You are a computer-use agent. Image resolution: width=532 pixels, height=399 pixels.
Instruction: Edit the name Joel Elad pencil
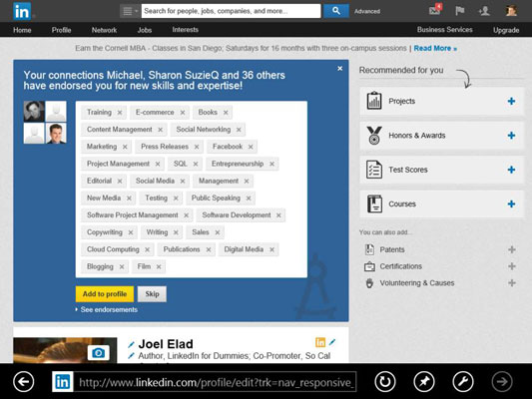tap(131, 345)
